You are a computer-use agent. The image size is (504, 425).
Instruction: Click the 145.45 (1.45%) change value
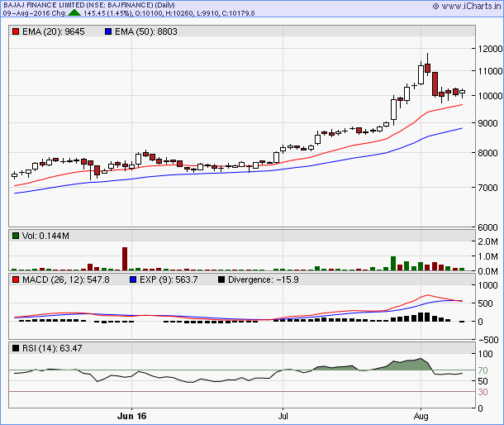click(x=107, y=13)
